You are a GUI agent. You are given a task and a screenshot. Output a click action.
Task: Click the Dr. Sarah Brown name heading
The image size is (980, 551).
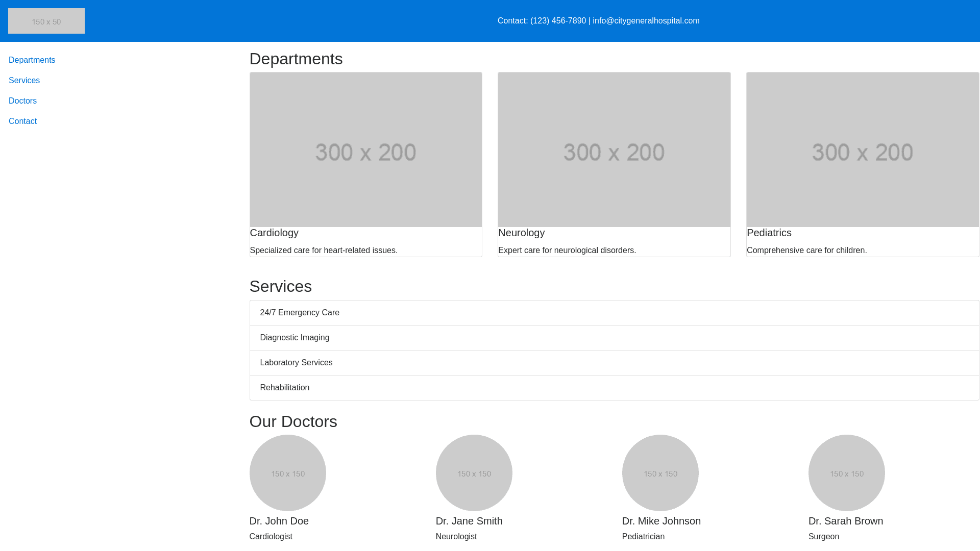point(845,521)
